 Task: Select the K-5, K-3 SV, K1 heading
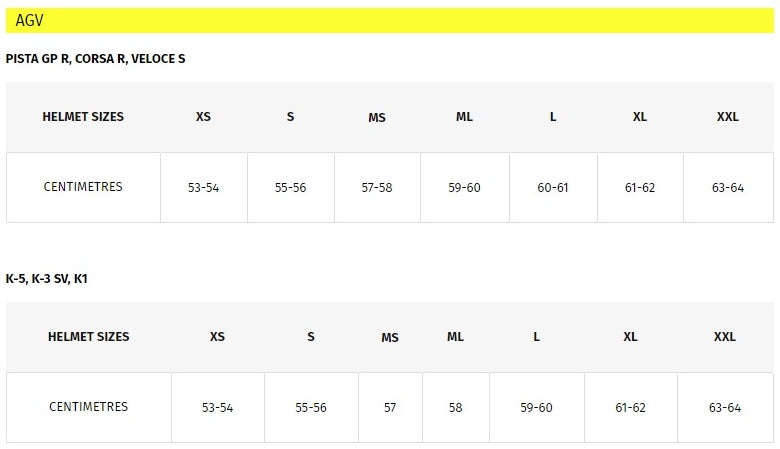[47, 279]
